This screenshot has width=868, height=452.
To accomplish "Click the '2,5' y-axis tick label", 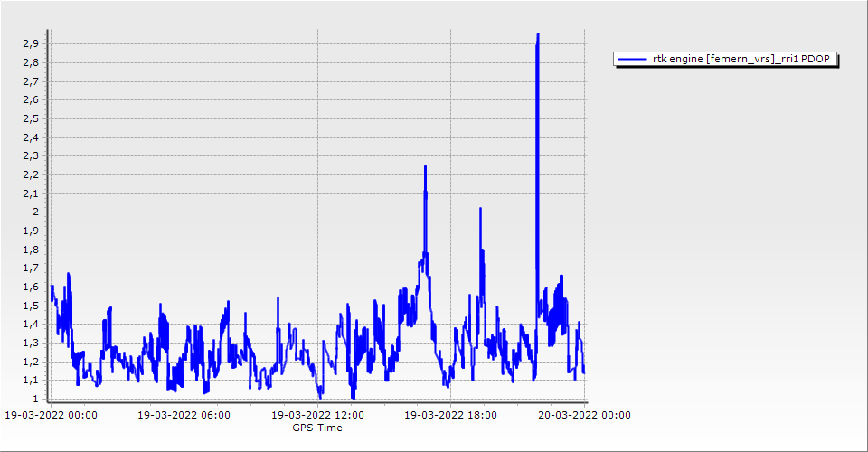I will (30, 118).
